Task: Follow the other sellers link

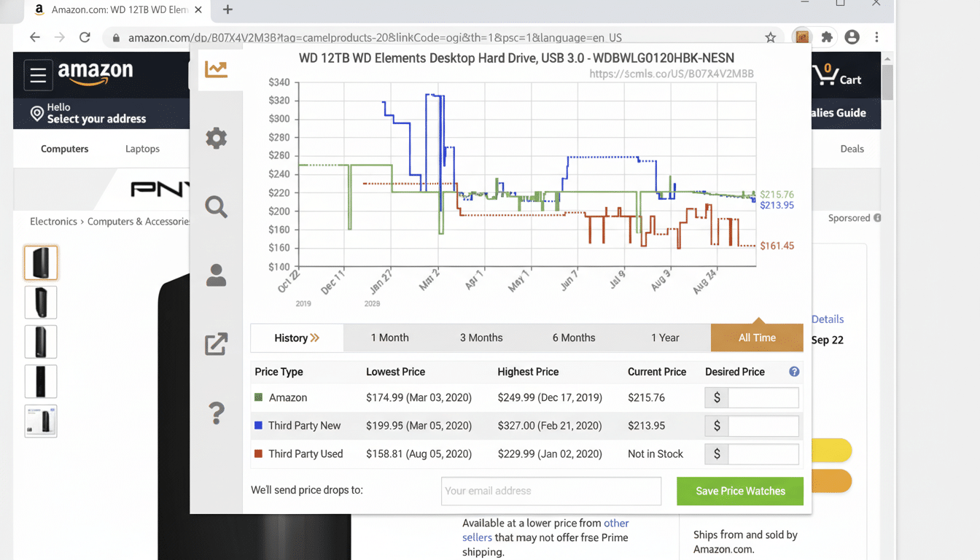Action: (616, 523)
